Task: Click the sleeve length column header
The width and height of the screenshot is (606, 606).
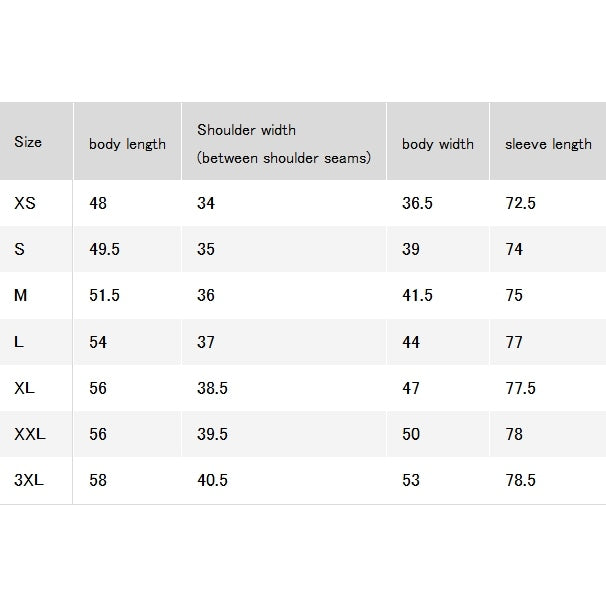Action: [x=548, y=144]
